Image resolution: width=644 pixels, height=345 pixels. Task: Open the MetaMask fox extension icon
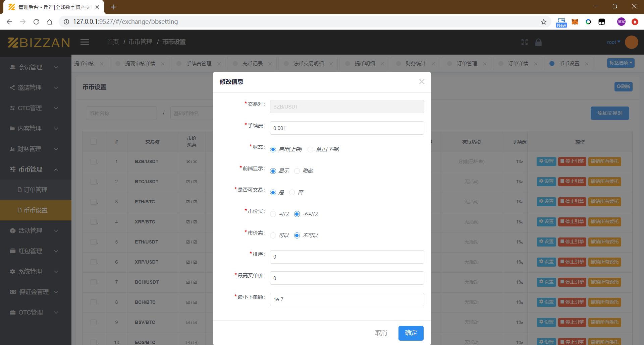575,22
